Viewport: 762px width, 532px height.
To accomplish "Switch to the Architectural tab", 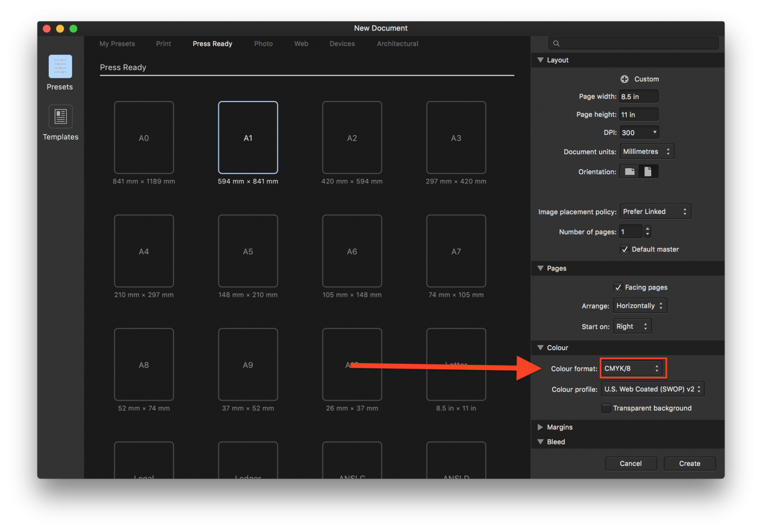I will pyautogui.click(x=397, y=44).
